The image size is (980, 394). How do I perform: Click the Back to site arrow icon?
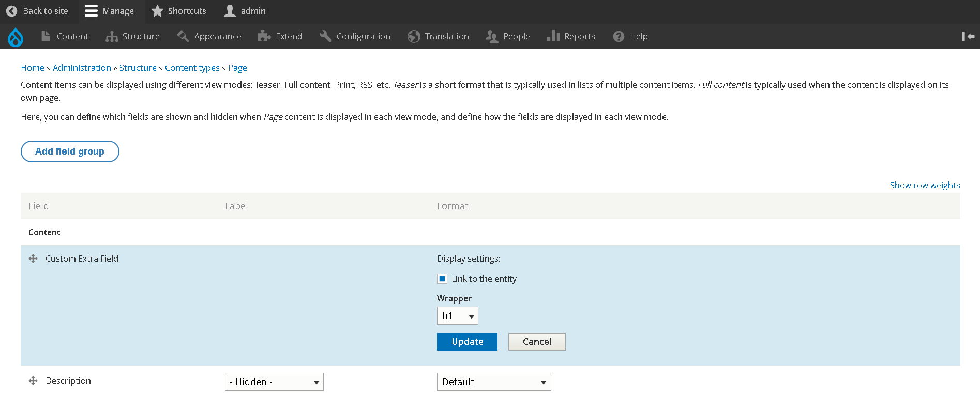pyautogui.click(x=11, y=11)
